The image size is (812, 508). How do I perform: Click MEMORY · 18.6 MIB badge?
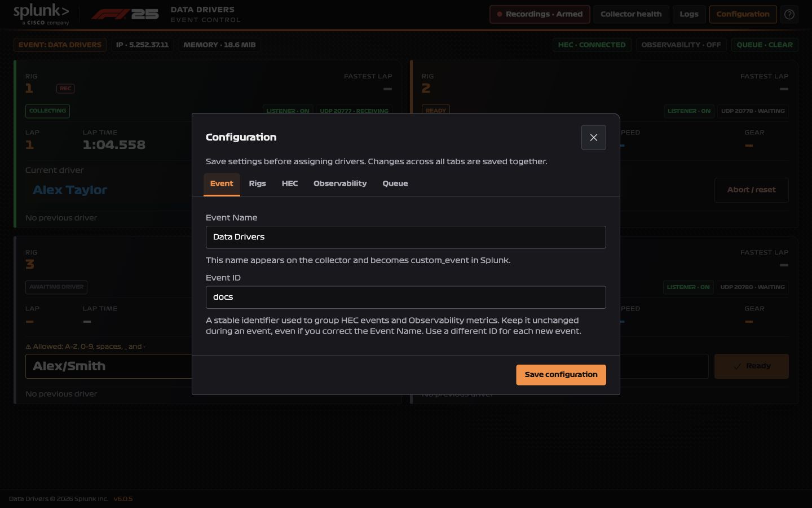pos(219,45)
